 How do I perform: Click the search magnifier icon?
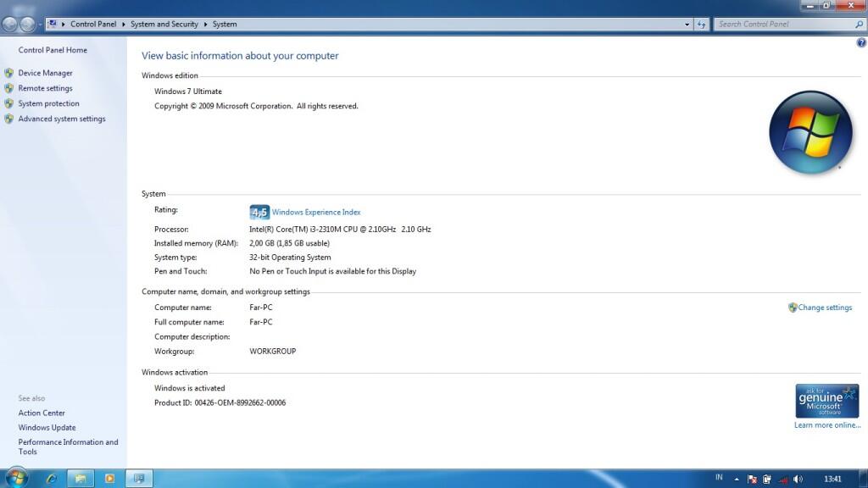tap(860, 25)
